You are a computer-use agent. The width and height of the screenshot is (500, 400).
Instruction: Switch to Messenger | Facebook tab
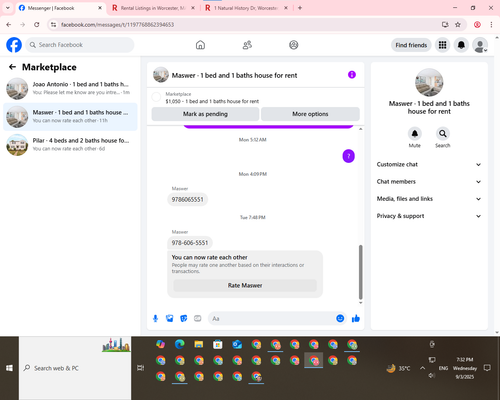(60, 8)
